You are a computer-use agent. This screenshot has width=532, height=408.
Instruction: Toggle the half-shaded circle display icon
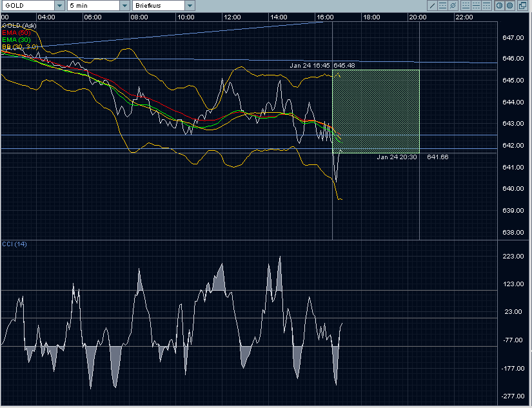pos(499,5)
